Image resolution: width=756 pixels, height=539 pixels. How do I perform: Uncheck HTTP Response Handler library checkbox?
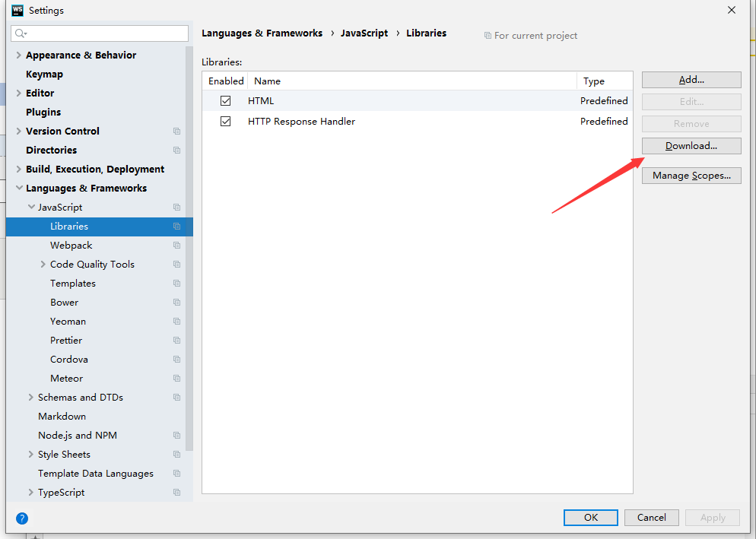click(226, 122)
